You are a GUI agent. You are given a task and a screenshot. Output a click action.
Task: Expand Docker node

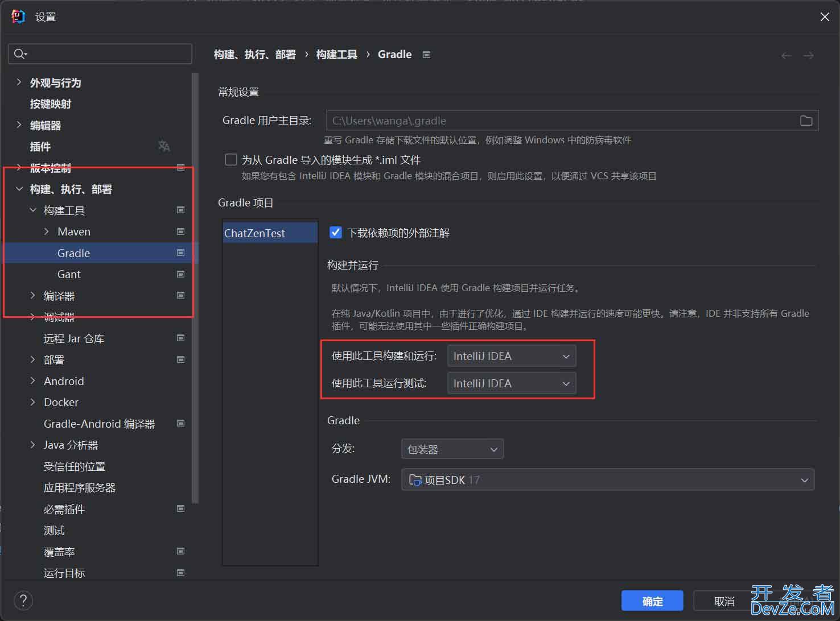click(33, 402)
